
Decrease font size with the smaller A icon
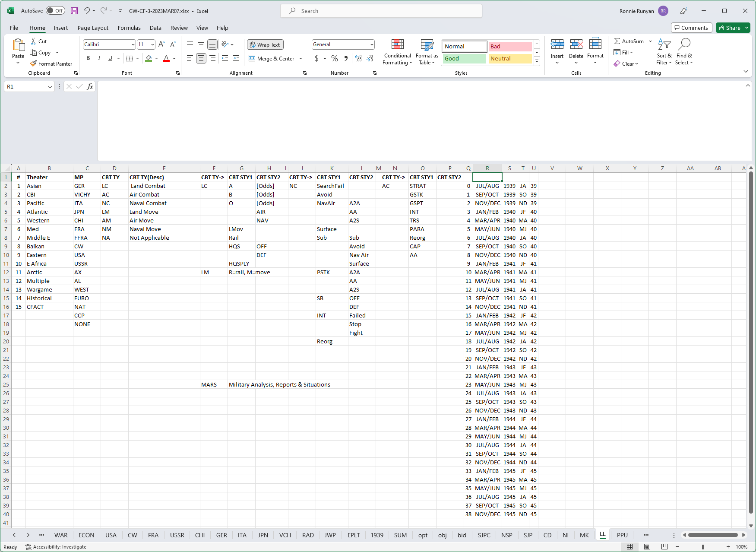pyautogui.click(x=173, y=44)
